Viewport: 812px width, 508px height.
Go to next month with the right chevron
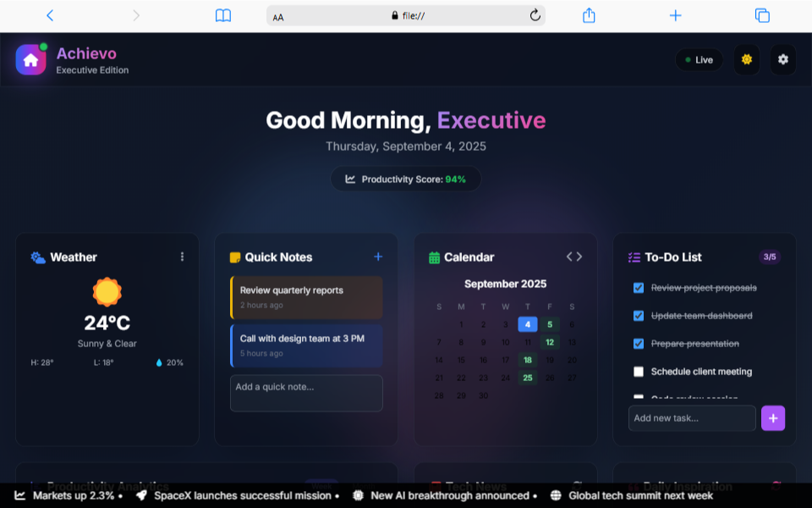[580, 256]
